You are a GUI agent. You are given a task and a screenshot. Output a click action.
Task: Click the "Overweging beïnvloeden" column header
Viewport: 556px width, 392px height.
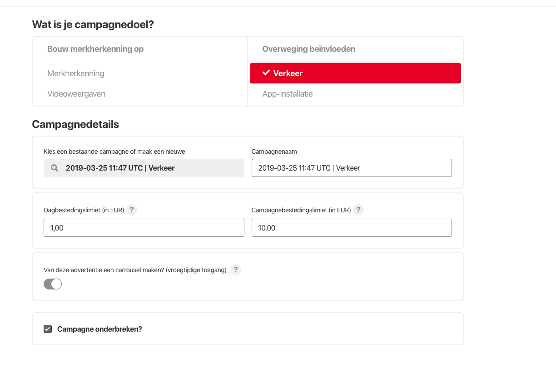point(309,49)
